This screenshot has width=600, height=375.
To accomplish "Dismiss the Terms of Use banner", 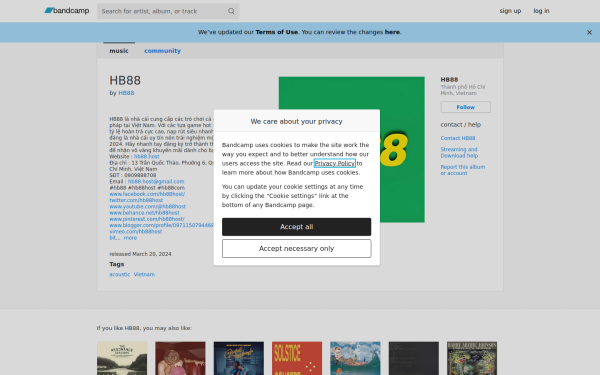I will [589, 33].
